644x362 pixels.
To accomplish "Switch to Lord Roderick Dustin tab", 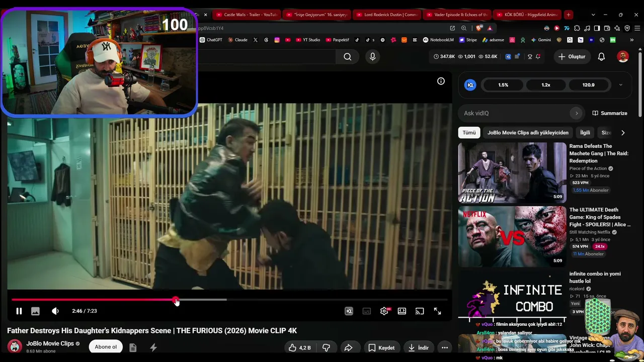I will (387, 15).
